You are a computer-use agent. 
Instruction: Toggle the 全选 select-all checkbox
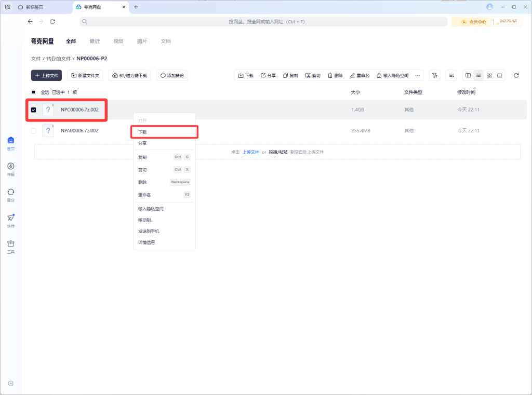pyautogui.click(x=34, y=92)
